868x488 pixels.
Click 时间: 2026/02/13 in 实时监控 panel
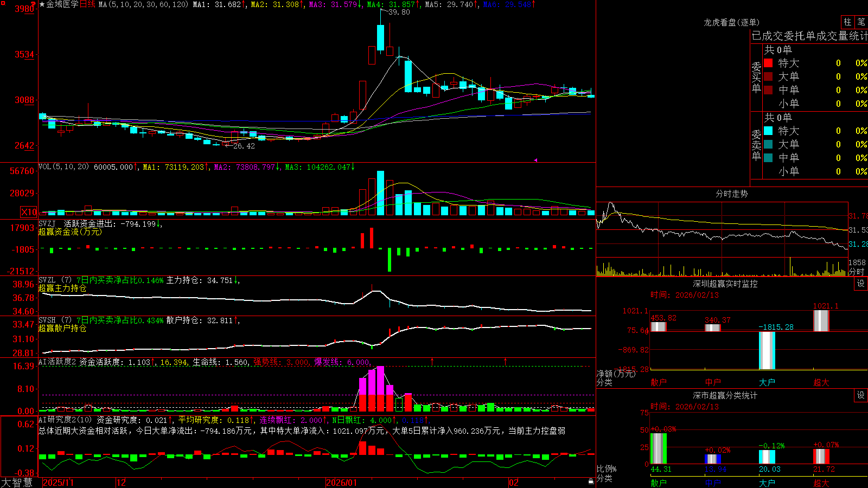click(685, 295)
